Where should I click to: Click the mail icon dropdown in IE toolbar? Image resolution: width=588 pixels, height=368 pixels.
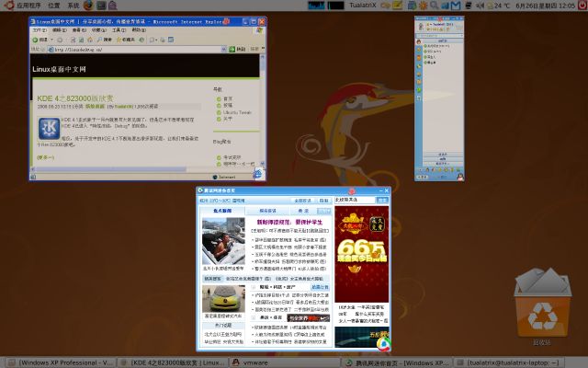pyautogui.click(x=153, y=40)
